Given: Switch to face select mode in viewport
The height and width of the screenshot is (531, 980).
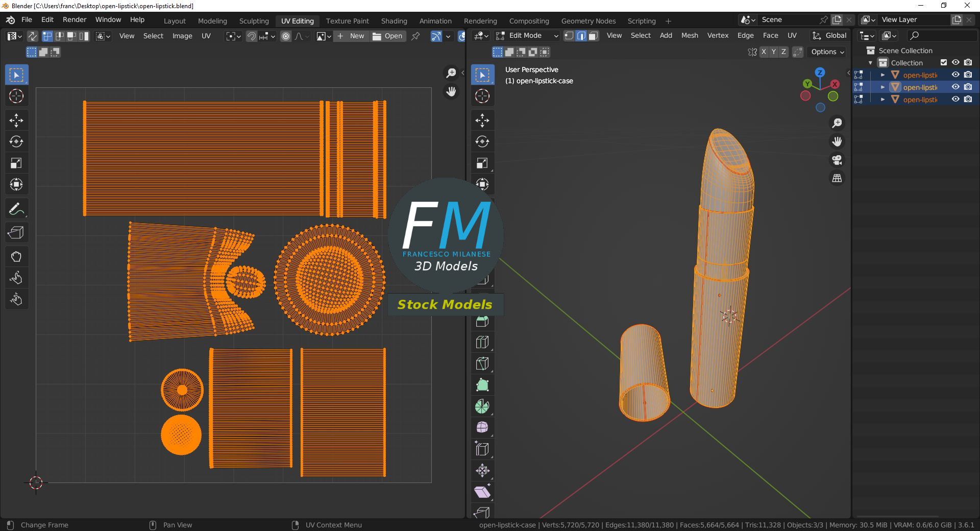Looking at the screenshot, I should pos(593,36).
